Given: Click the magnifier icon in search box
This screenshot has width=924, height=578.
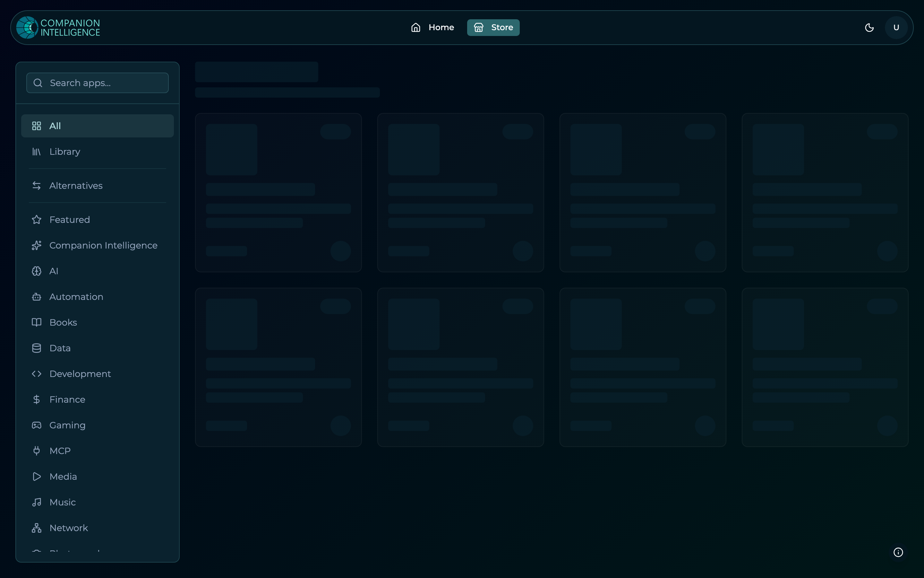Looking at the screenshot, I should point(38,83).
